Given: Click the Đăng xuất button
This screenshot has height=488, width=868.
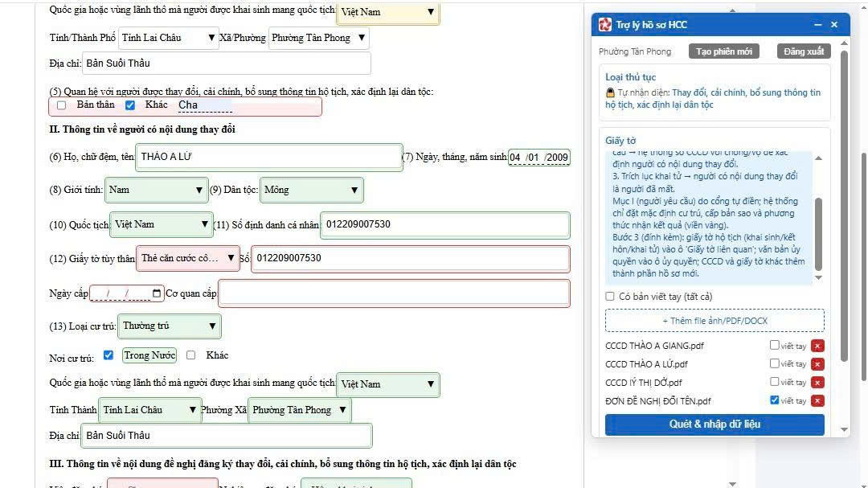Looking at the screenshot, I should [804, 51].
